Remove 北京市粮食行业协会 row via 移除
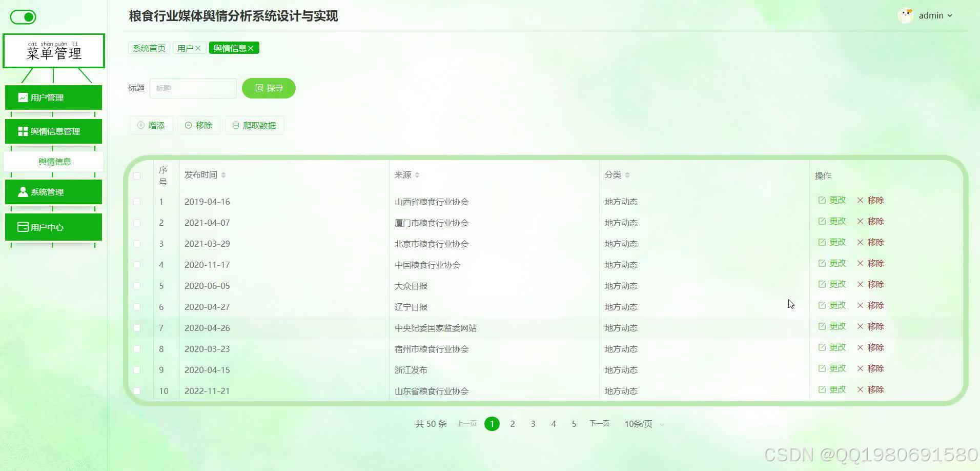The width and height of the screenshot is (980, 471). (870, 242)
